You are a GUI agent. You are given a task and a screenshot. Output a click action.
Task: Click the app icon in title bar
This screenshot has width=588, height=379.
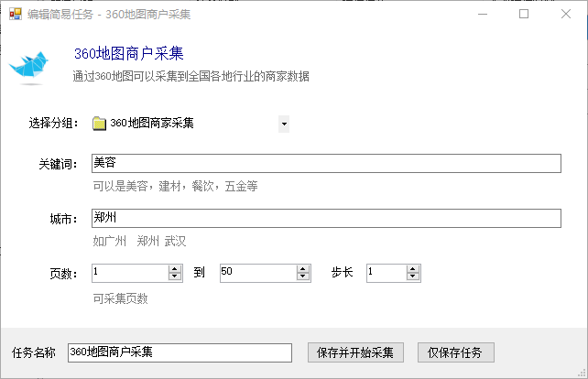pyautogui.click(x=16, y=14)
